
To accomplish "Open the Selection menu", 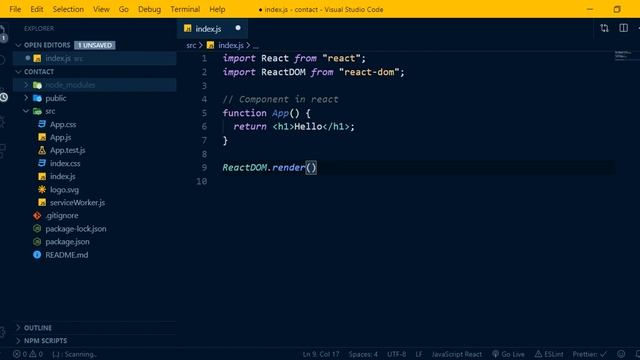I will (x=68, y=9).
